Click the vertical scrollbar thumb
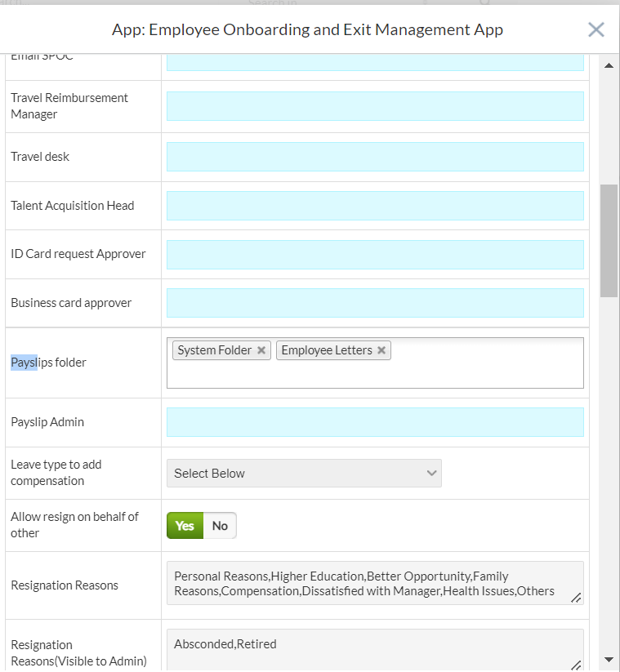 coord(609,241)
